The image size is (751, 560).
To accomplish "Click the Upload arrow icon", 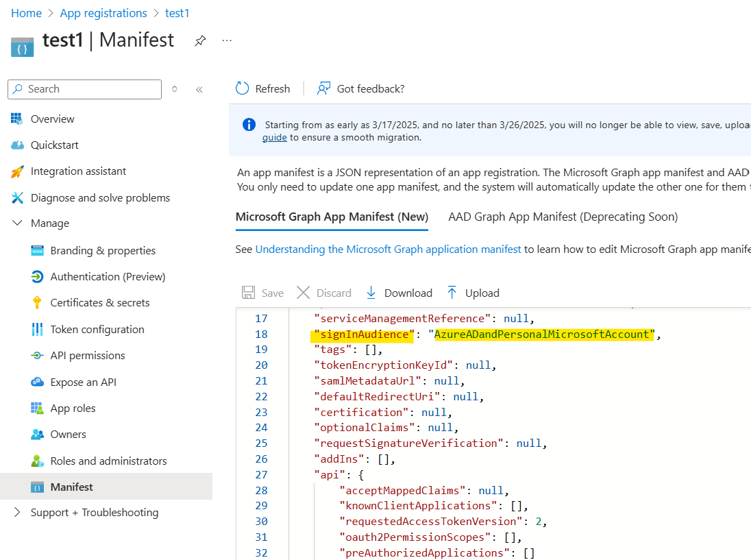I will [x=452, y=293].
